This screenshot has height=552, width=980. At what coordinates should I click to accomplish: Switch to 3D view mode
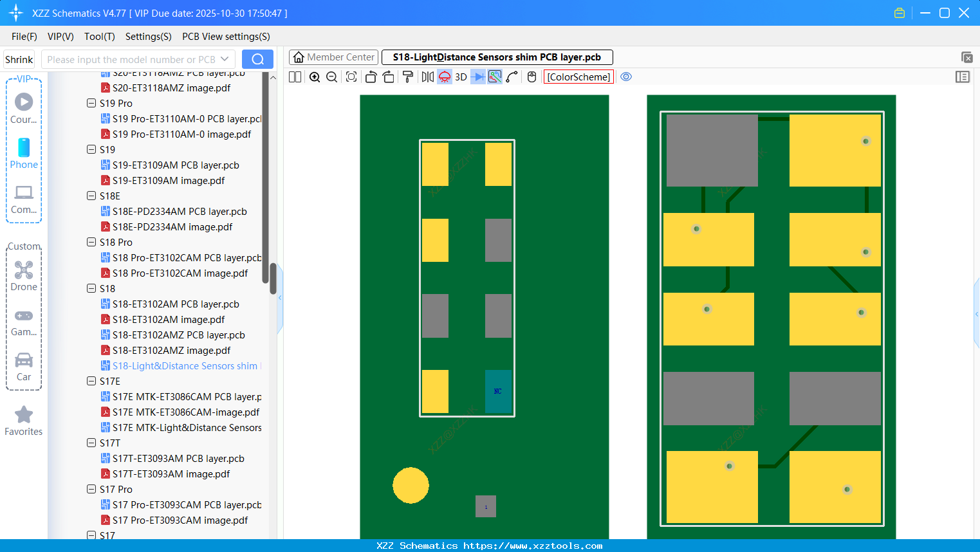click(x=460, y=77)
